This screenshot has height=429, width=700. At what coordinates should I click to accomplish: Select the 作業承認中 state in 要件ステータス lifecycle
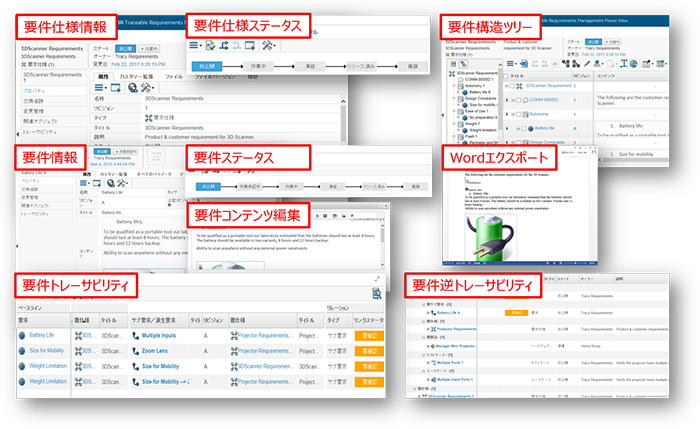[250, 187]
